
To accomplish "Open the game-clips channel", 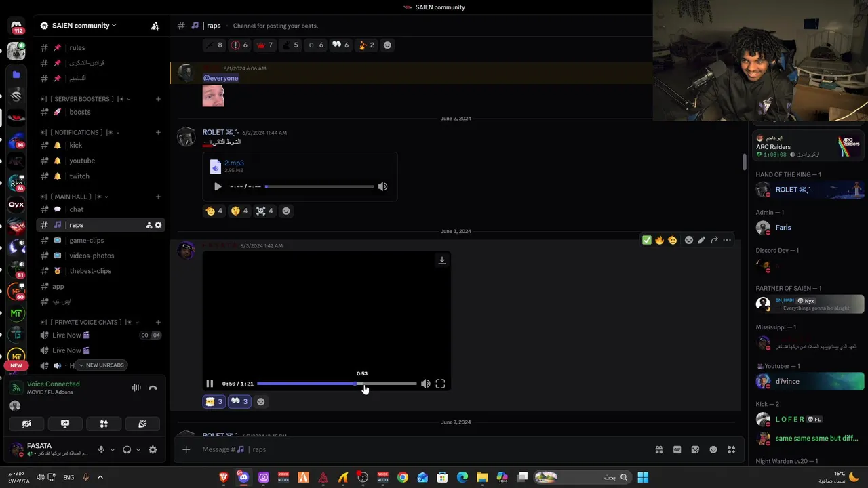I will (100, 240).
